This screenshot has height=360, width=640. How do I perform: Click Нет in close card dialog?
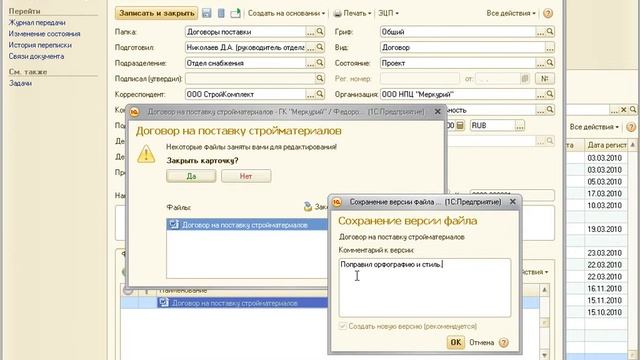click(246, 176)
